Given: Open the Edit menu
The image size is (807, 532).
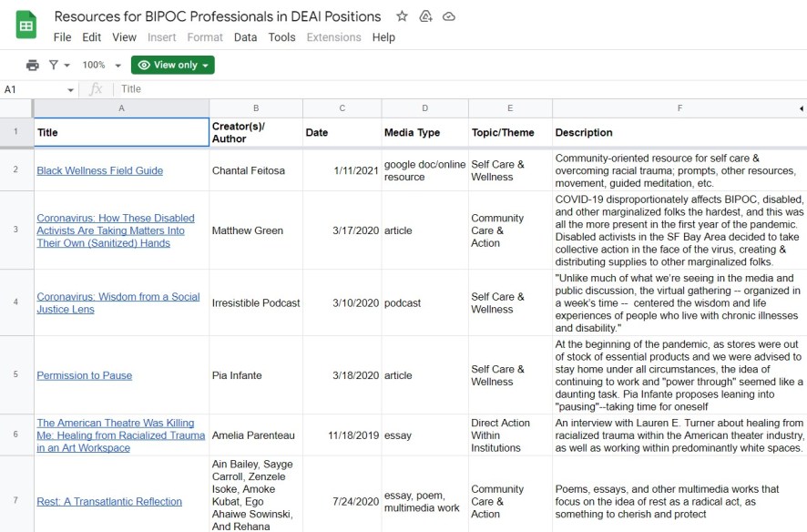Looking at the screenshot, I should click(x=92, y=37).
